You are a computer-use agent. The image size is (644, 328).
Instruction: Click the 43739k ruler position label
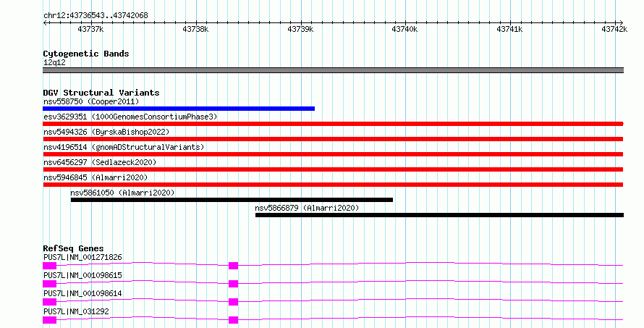coord(300,29)
